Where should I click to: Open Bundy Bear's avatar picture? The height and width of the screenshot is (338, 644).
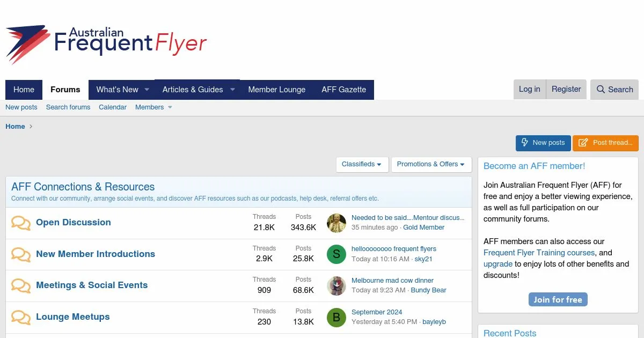tap(336, 285)
